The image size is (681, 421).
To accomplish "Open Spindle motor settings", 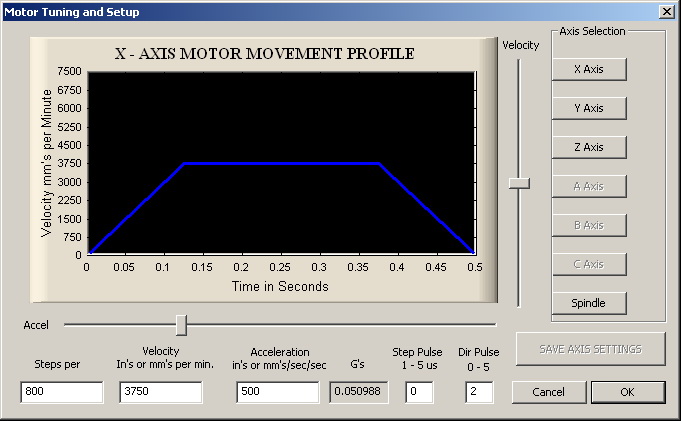I will pos(589,303).
